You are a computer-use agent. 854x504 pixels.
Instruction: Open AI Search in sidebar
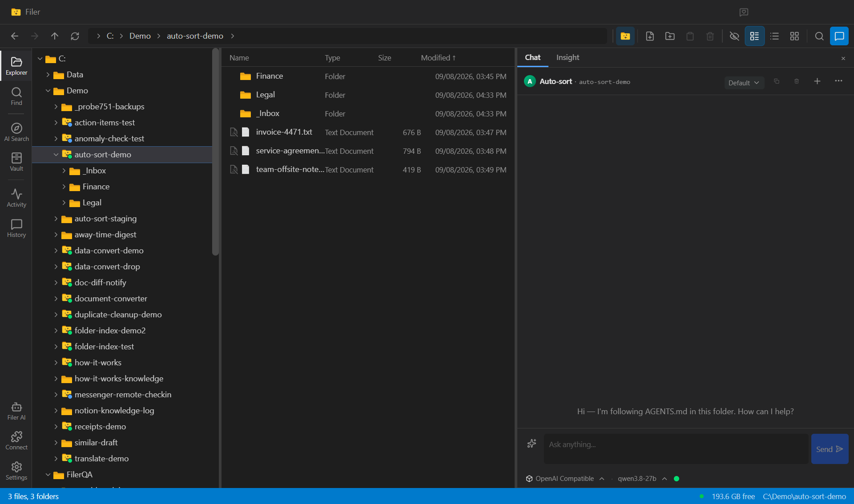coord(16,132)
